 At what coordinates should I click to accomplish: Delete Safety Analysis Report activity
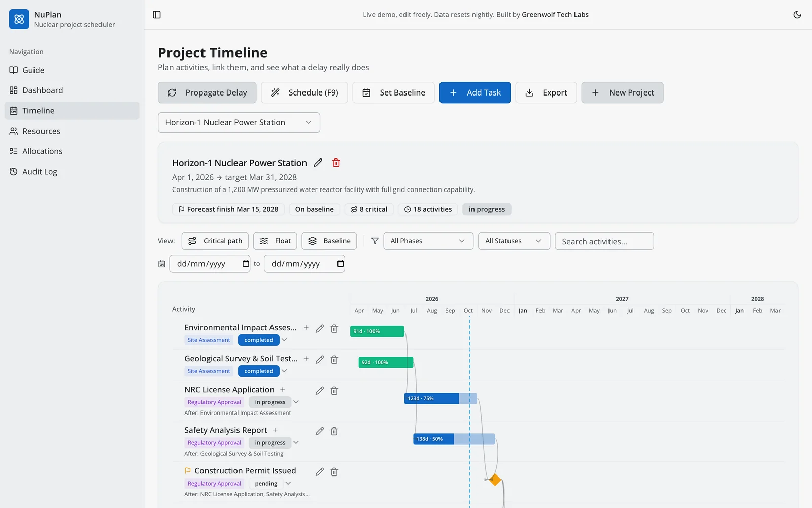click(x=334, y=431)
